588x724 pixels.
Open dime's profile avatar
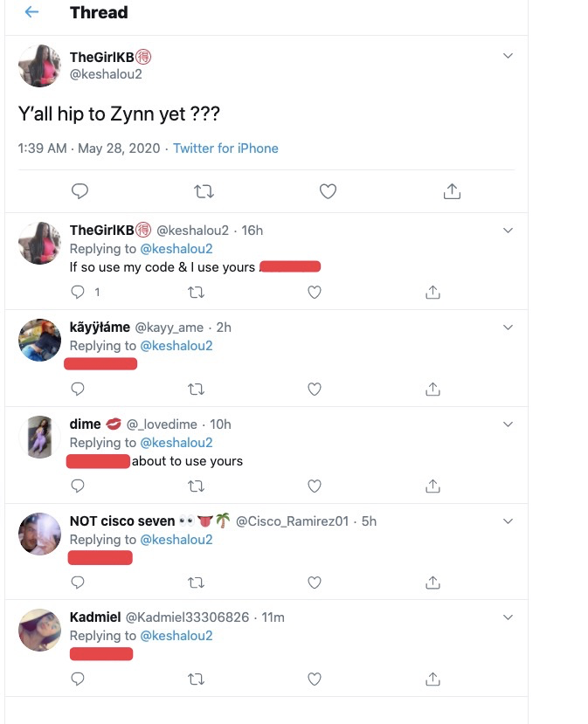pos(40,437)
